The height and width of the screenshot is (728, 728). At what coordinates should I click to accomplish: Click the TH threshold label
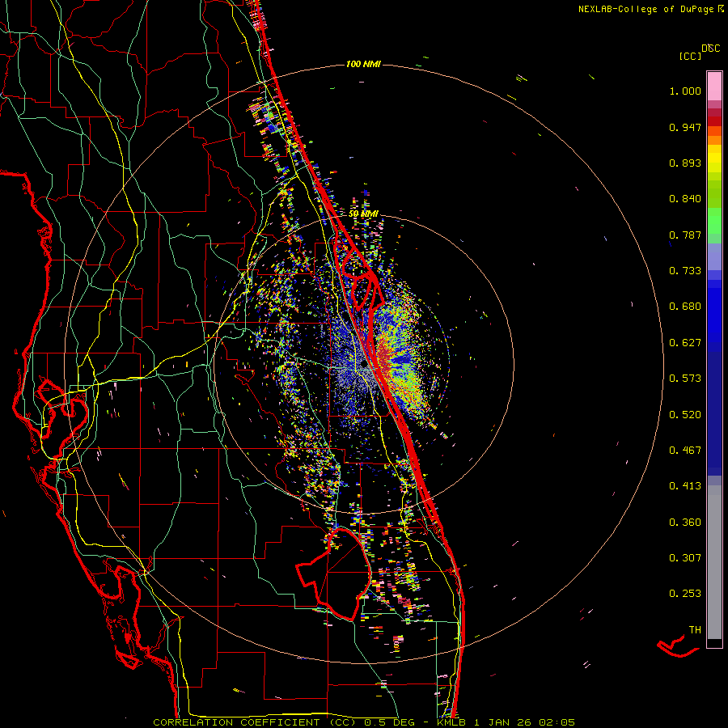point(695,630)
